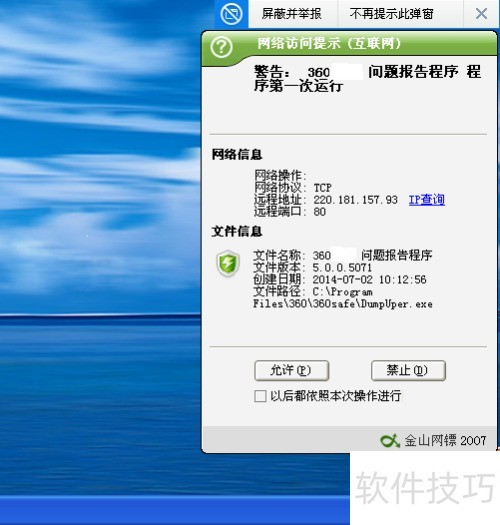Close the popup blocker bar
Screen dimensions: 500x525
pos(481,14)
